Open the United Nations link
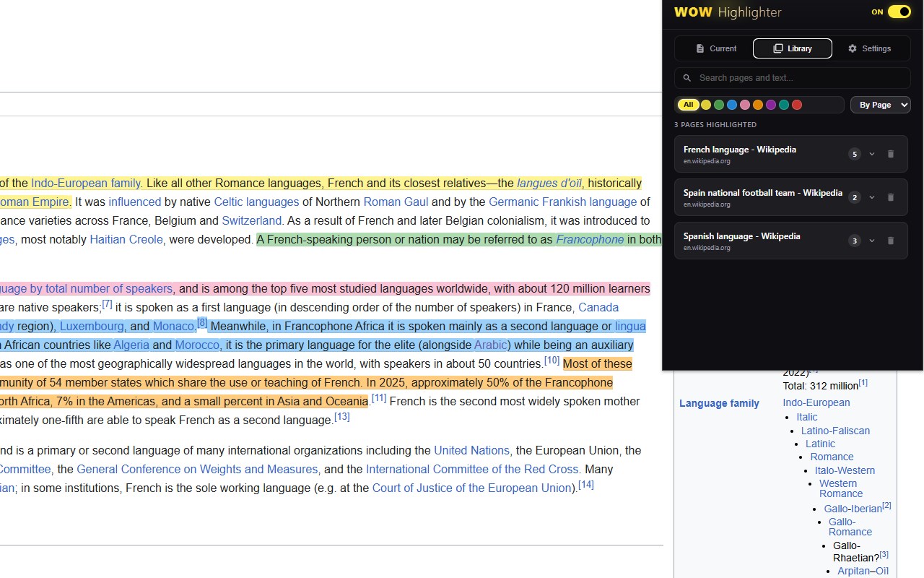Image resolution: width=924 pixels, height=578 pixels. coord(471,451)
